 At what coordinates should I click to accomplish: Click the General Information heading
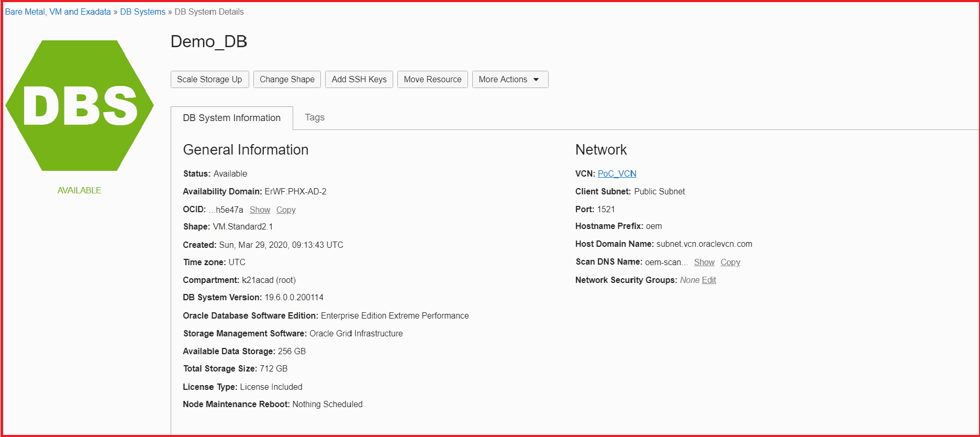coord(246,150)
